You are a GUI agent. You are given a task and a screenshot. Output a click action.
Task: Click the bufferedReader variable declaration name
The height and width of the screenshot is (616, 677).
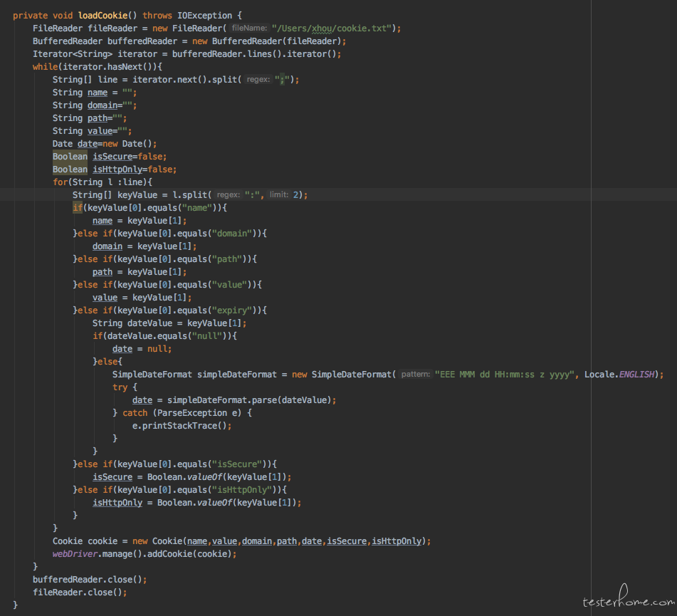[142, 41]
